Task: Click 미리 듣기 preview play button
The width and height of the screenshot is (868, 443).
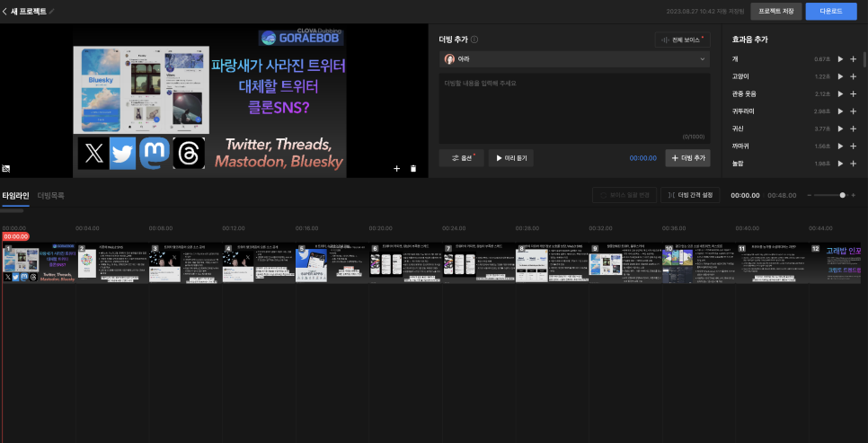Action: (511, 158)
